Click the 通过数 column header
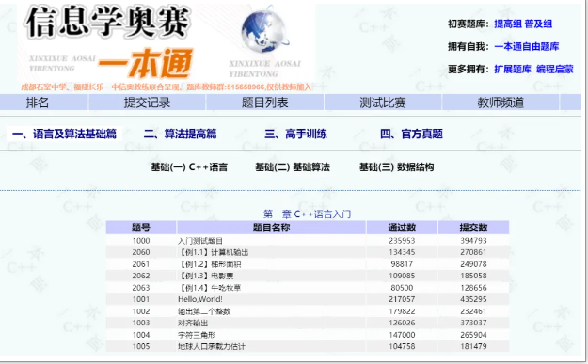This screenshot has height=364, width=588. coord(402,228)
